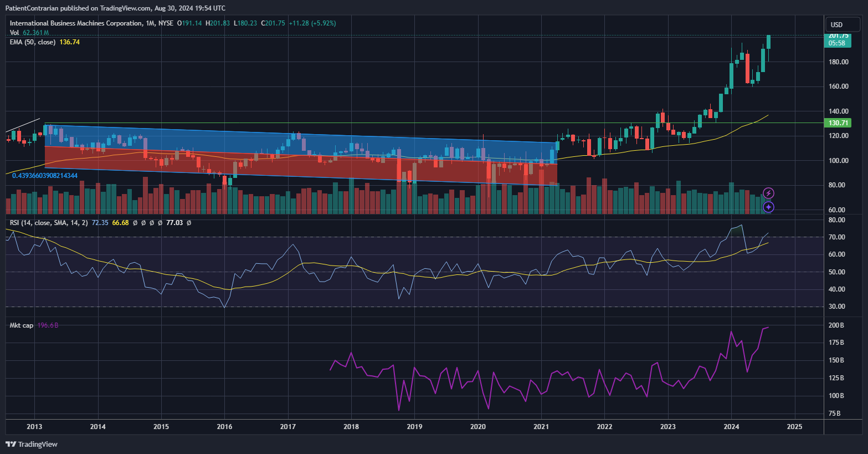Viewport: 868px width, 454px height.
Task: Click the regression slope value 0.43936603908214344
Action: (x=45, y=176)
